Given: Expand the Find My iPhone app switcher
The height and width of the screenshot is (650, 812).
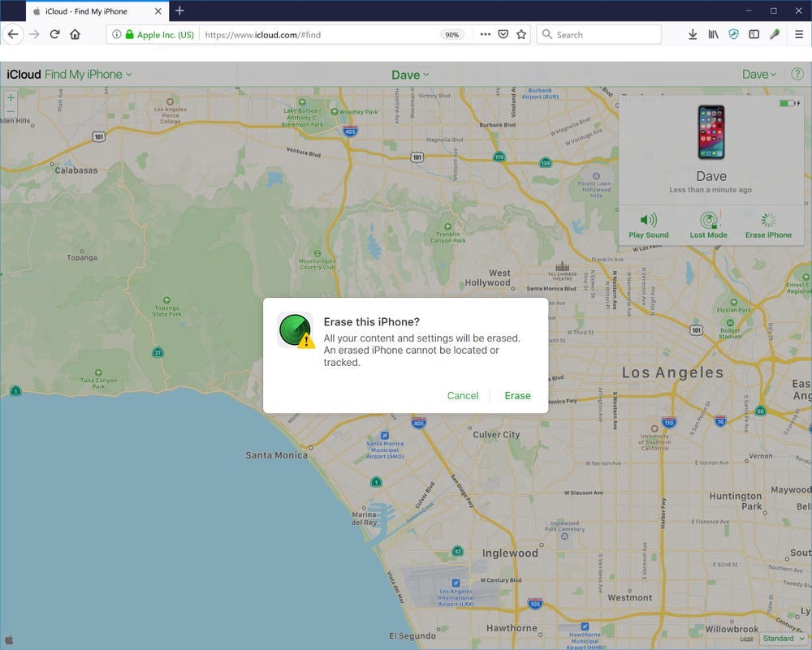Looking at the screenshot, I should pos(88,75).
